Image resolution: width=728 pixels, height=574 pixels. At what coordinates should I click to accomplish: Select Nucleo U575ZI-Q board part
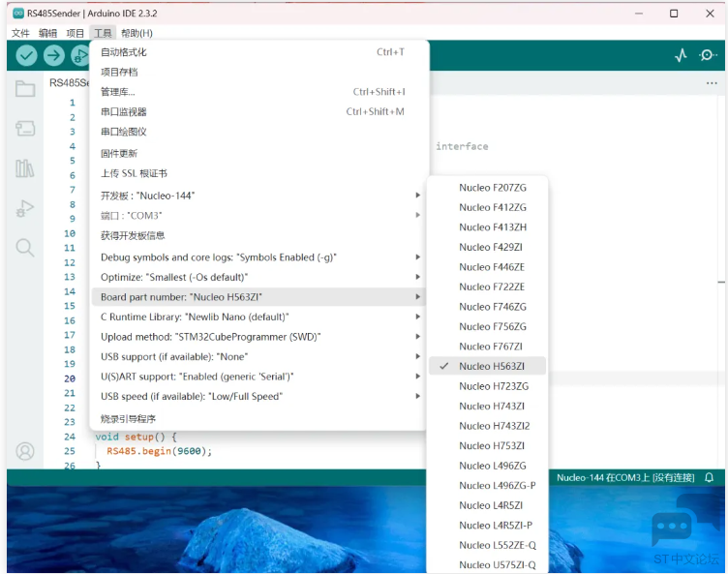[x=487, y=564]
